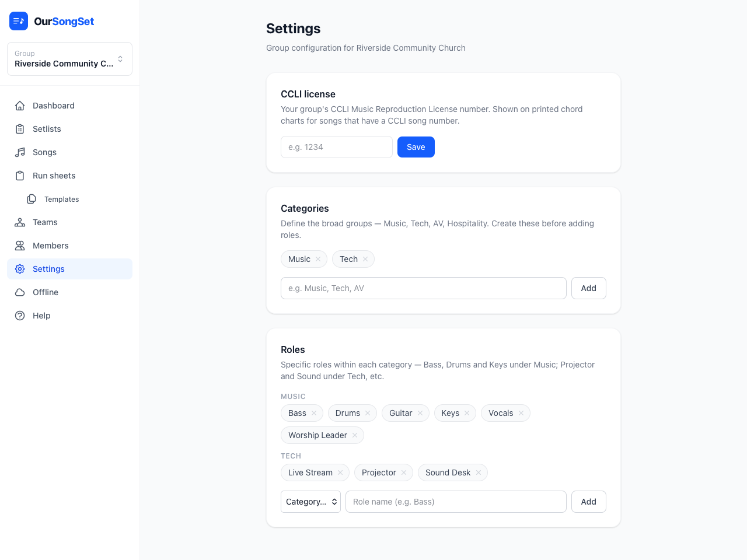This screenshot has height=560, width=747.
Task: Open Setlists in sidebar
Action: coord(69,129)
